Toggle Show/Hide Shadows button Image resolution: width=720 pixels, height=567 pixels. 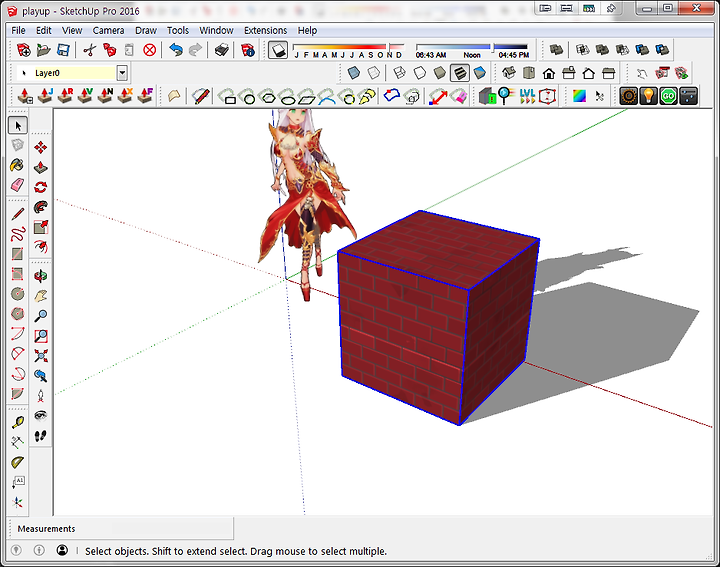278,50
